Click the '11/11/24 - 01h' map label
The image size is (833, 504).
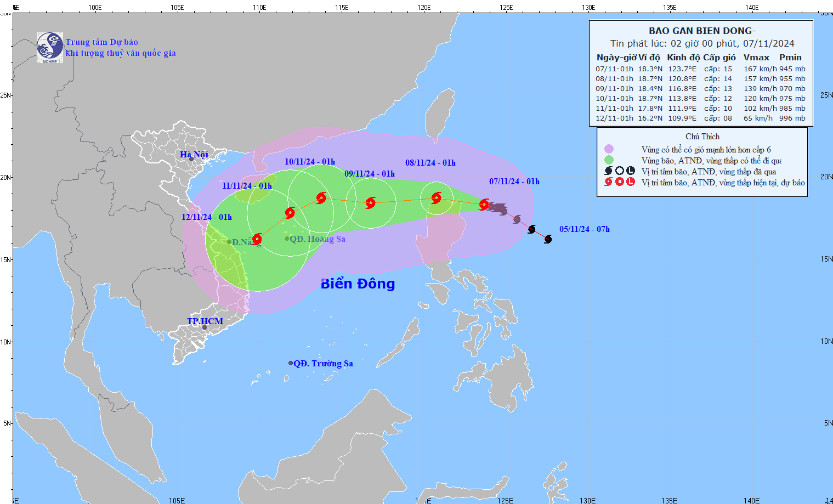tap(247, 186)
